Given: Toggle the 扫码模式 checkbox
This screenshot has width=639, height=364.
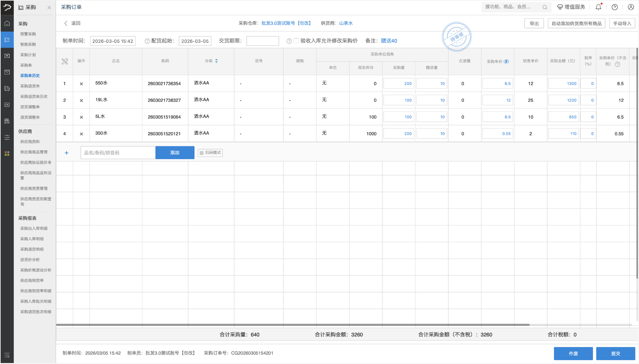Looking at the screenshot, I should 202,153.
